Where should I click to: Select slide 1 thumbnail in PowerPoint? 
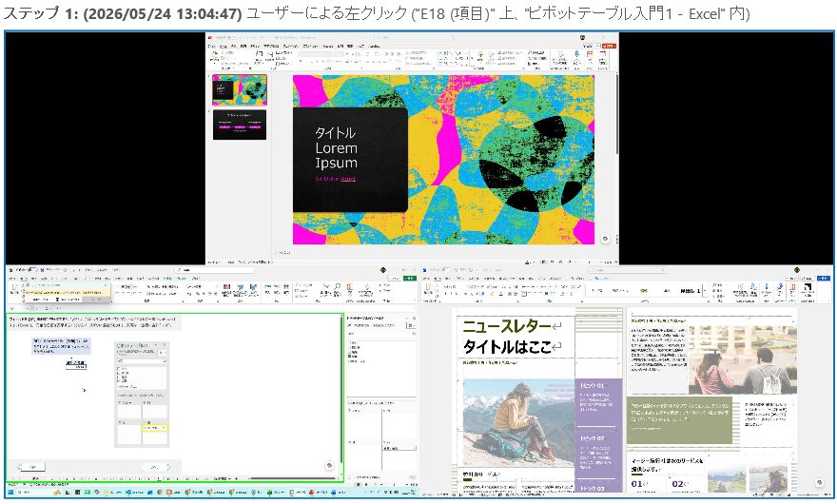(240, 89)
